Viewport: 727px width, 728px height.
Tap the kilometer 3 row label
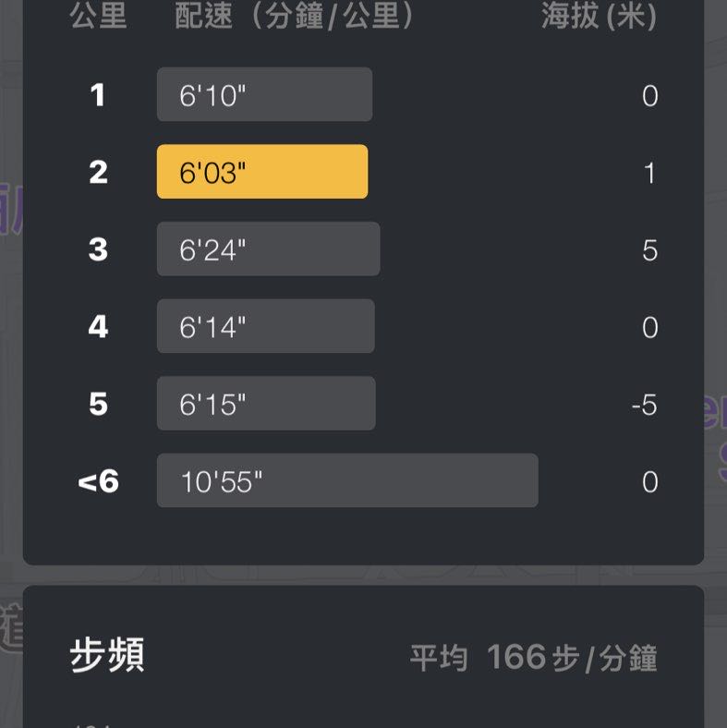[x=98, y=249]
